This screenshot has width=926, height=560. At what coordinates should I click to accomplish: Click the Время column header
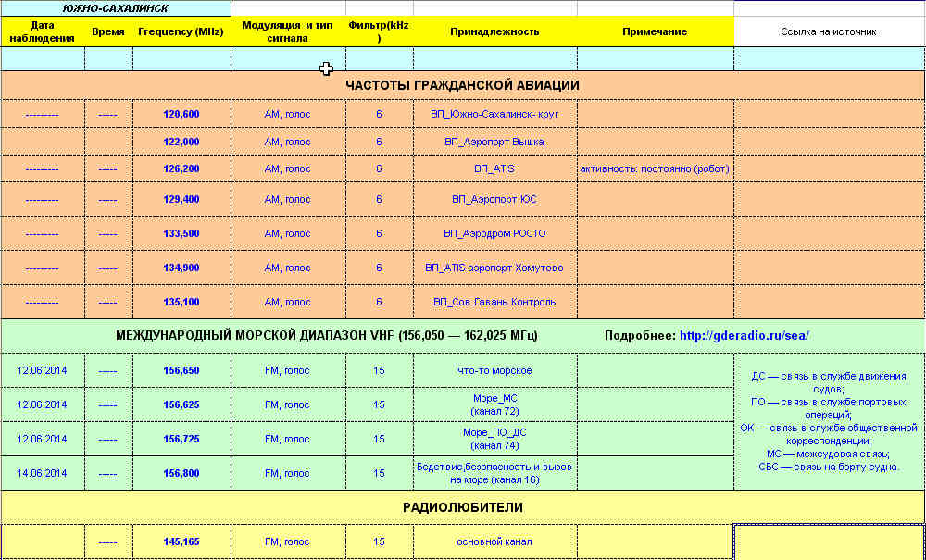[x=108, y=31]
